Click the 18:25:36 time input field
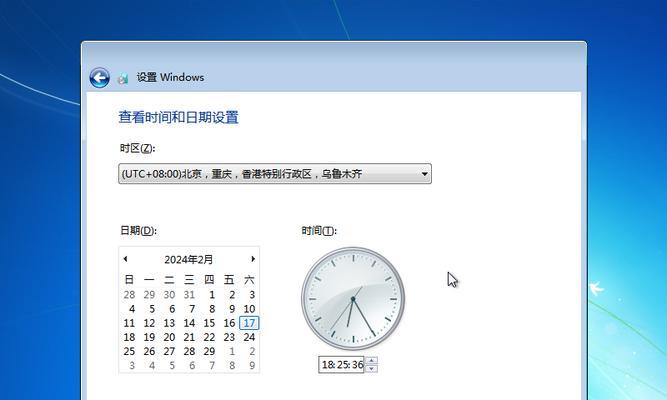Screen dimensions: 667x400 342,365
